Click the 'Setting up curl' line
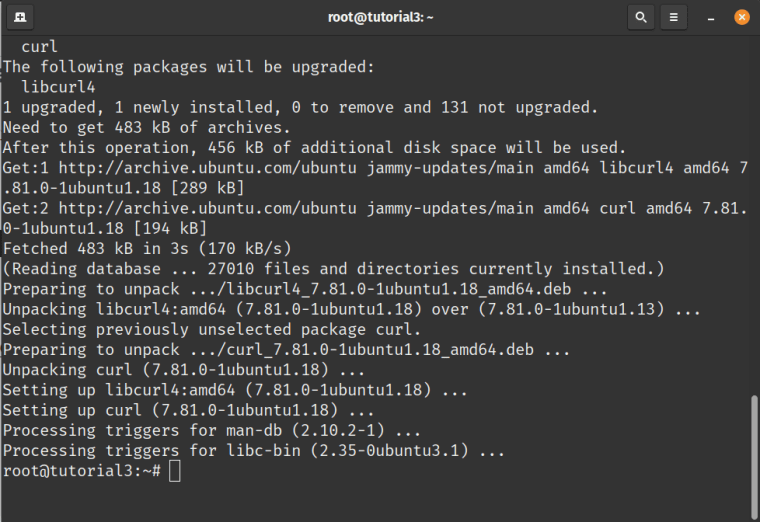 [188, 411]
